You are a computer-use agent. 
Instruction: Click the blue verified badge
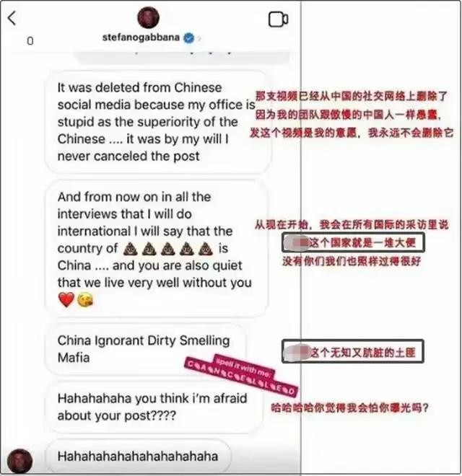pos(189,38)
